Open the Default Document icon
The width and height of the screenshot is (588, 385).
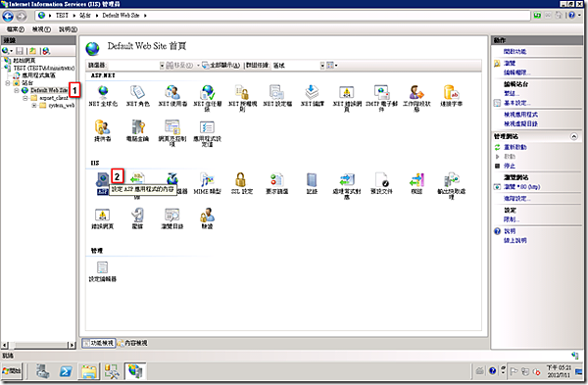(382, 180)
